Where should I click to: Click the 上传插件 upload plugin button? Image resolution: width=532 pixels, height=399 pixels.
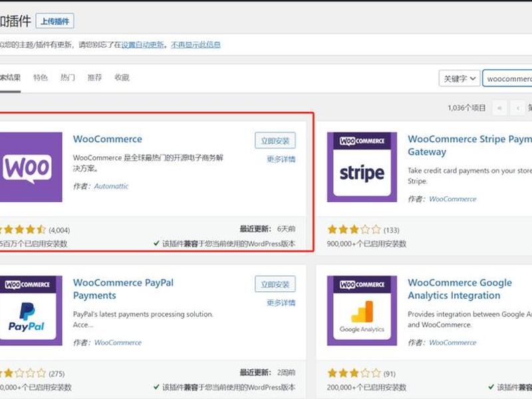click(55, 21)
